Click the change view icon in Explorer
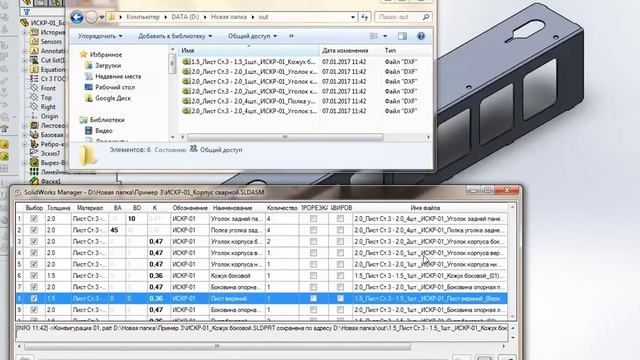The width and height of the screenshot is (640, 360). click(x=373, y=36)
